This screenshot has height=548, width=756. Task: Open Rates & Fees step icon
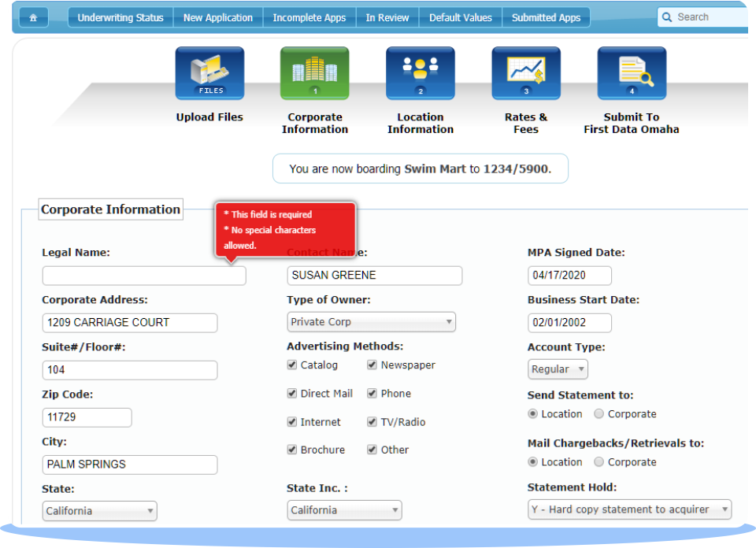(526, 73)
